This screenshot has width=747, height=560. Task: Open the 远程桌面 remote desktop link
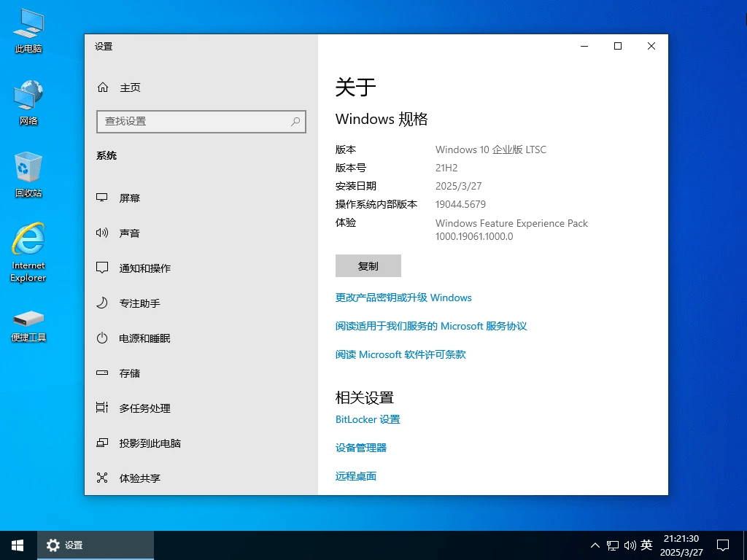pos(355,475)
